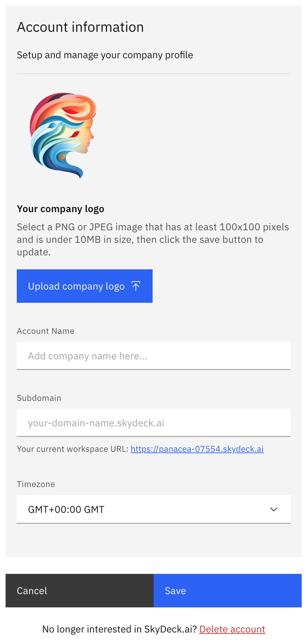Image resolution: width=308 pixels, height=644 pixels.
Task: Click the Add company name placeholder field
Action: (x=88, y=355)
